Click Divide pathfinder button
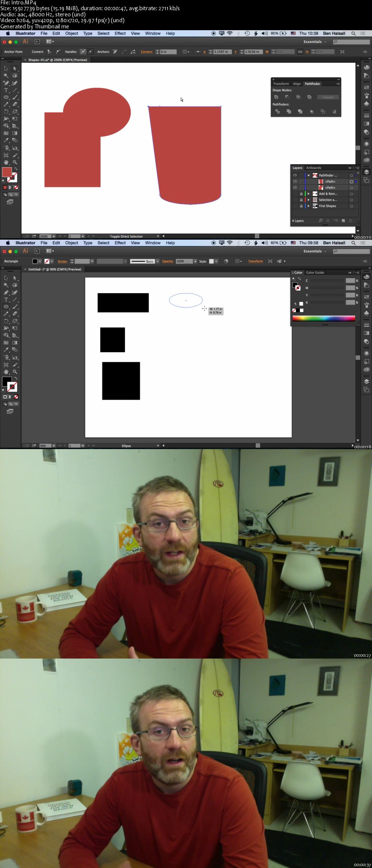Screen dimensions: 372x868 pyautogui.click(x=278, y=112)
